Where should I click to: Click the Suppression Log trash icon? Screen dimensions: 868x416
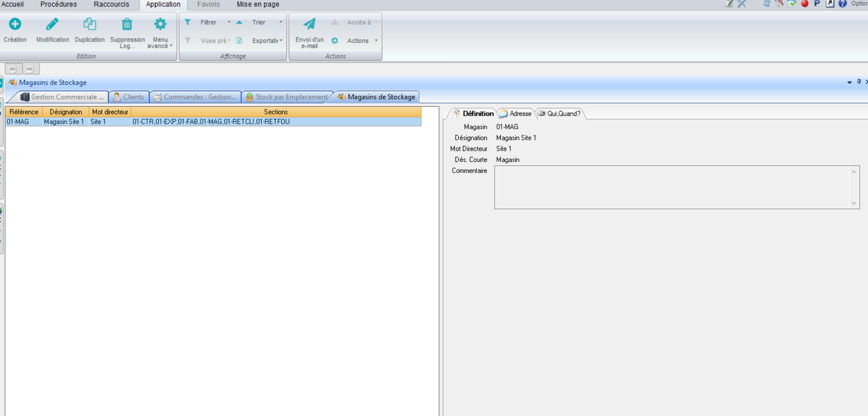click(127, 24)
